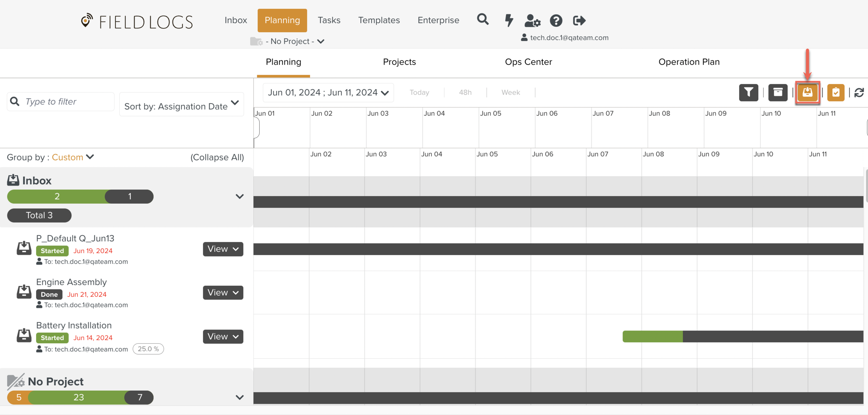Click the Type to filter input field
Screen dimensions: 868x415
pyautogui.click(x=66, y=101)
